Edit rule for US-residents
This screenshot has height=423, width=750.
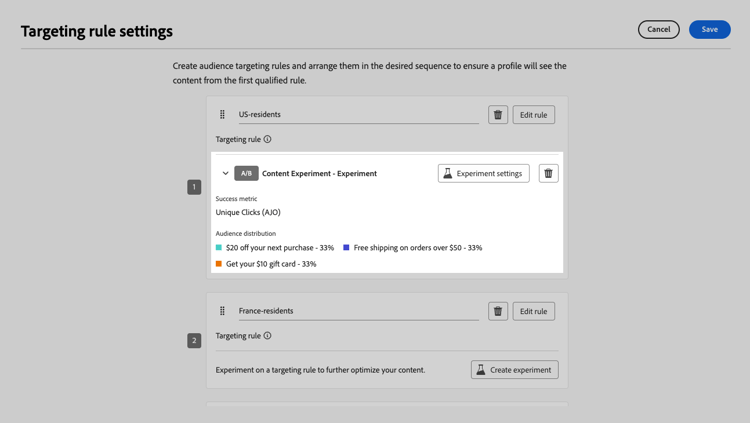click(534, 115)
